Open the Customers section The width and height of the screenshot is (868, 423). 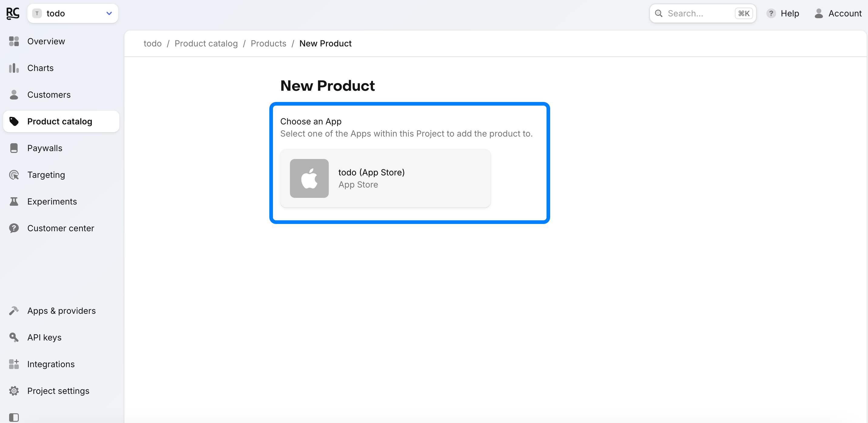click(x=49, y=95)
